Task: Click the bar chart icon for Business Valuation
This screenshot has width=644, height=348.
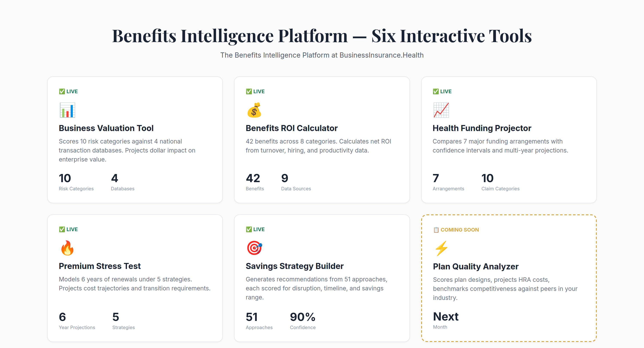Action: coord(67,110)
